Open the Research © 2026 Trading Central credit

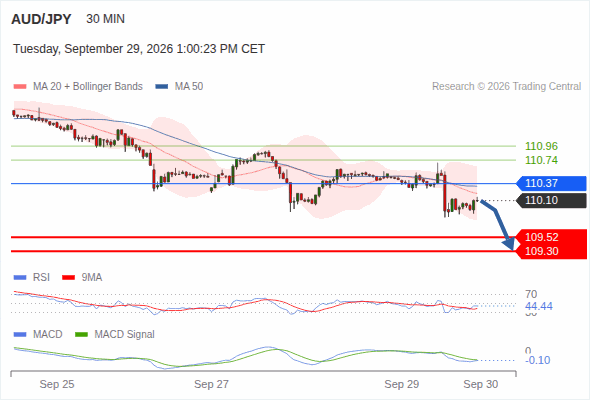point(506,87)
